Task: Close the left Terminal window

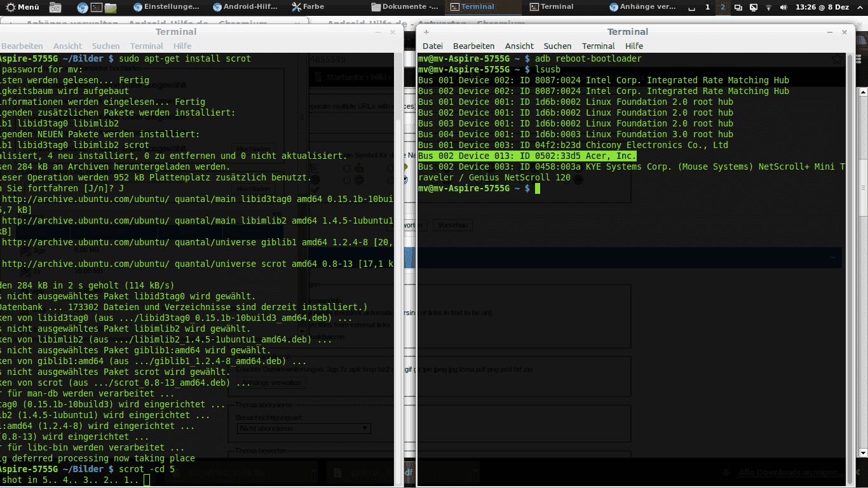Action: tap(393, 31)
